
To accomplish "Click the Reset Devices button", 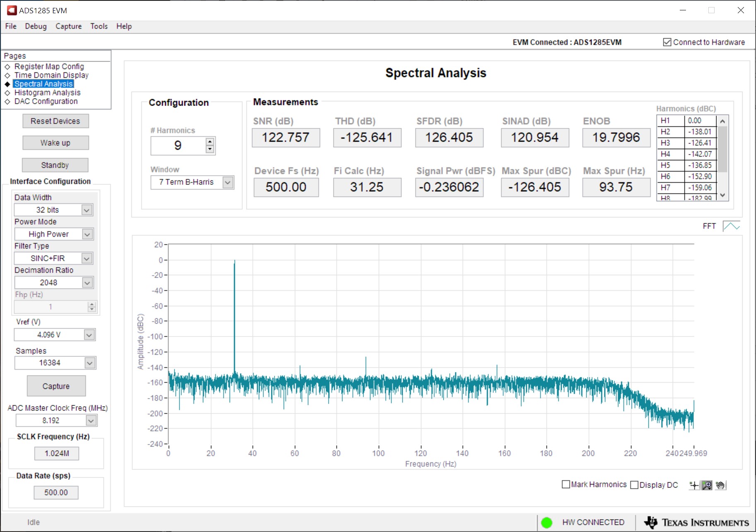I will pos(56,121).
